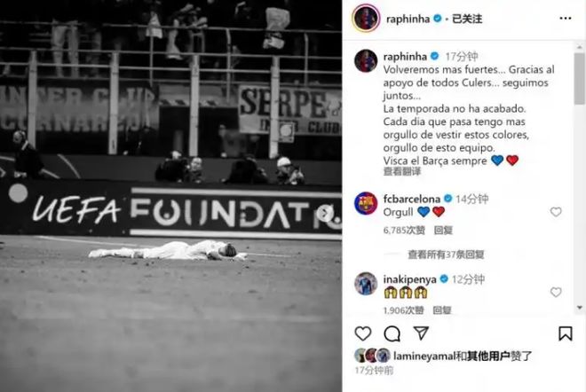The width and height of the screenshot is (586, 392).
Task: Open fcbarcelona avatar
Action: pos(366,203)
